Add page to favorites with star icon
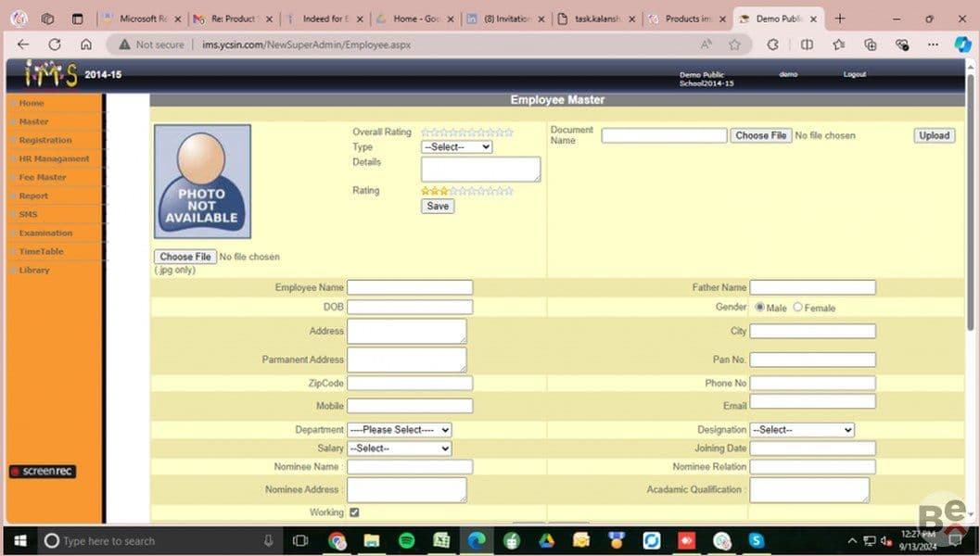Screen dimensions: 980x556 coord(735,44)
